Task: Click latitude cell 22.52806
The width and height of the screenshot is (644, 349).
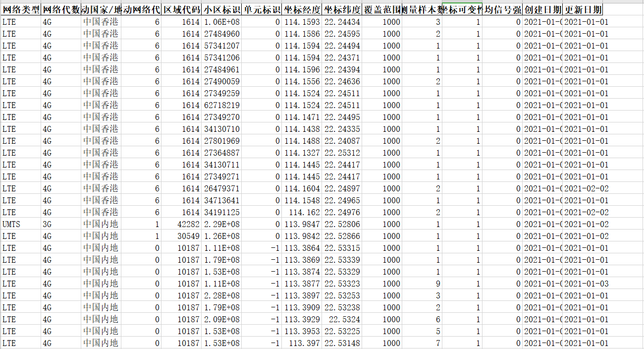Action: coord(342,224)
